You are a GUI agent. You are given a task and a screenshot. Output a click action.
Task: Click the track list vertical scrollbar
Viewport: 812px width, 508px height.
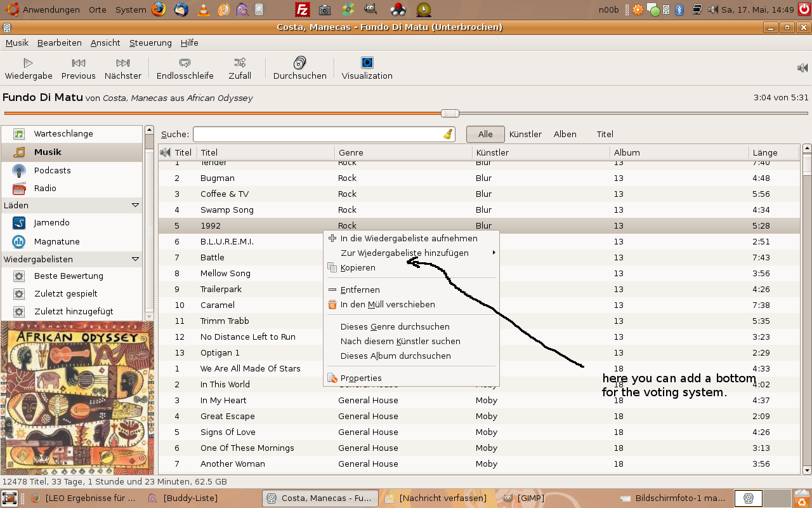[x=807, y=309]
